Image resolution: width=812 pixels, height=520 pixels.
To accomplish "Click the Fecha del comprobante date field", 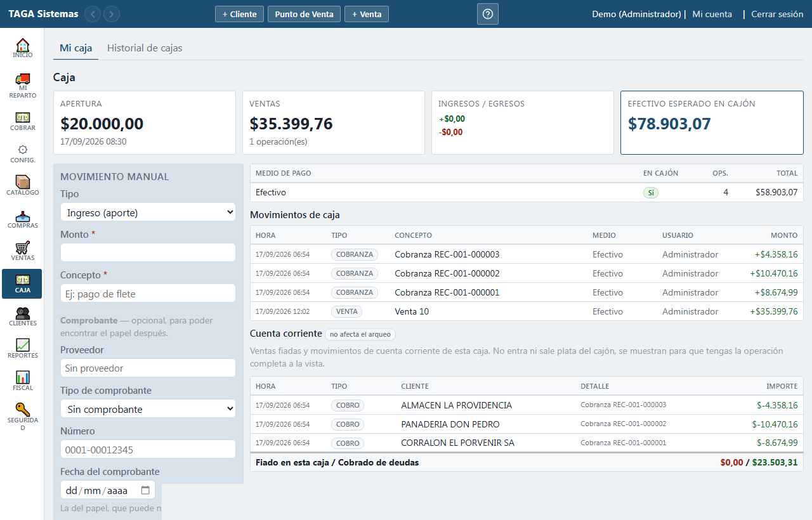I will tap(108, 490).
